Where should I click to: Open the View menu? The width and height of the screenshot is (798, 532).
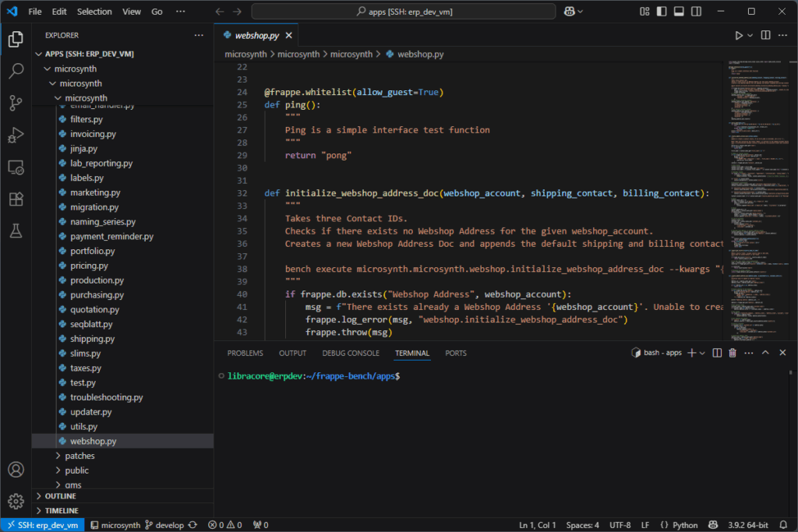(131, 11)
